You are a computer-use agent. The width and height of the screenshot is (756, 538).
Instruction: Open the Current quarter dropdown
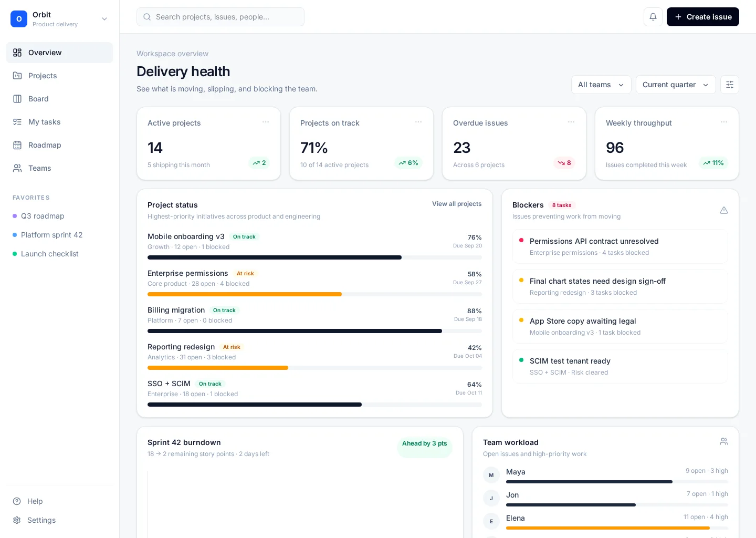(676, 85)
